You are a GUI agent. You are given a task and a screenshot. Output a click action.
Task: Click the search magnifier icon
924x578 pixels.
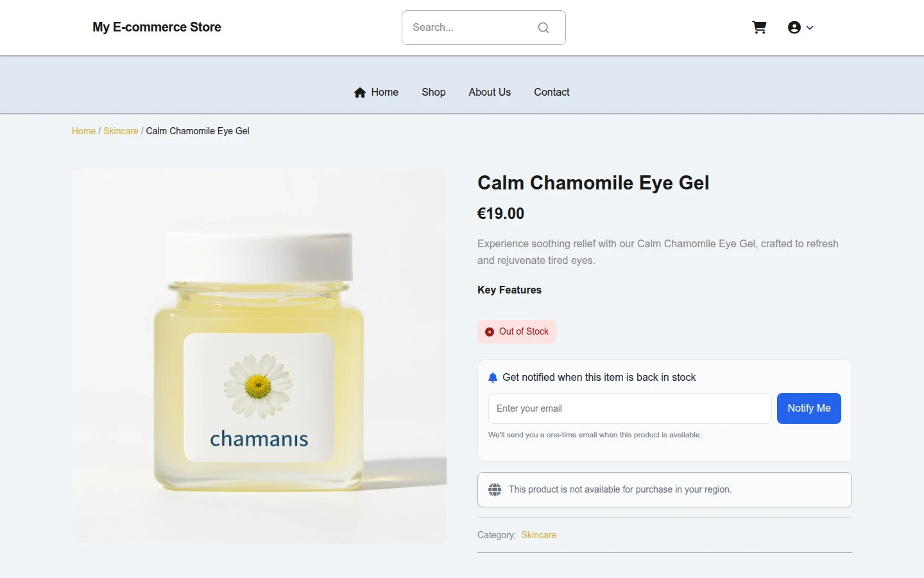(x=543, y=28)
